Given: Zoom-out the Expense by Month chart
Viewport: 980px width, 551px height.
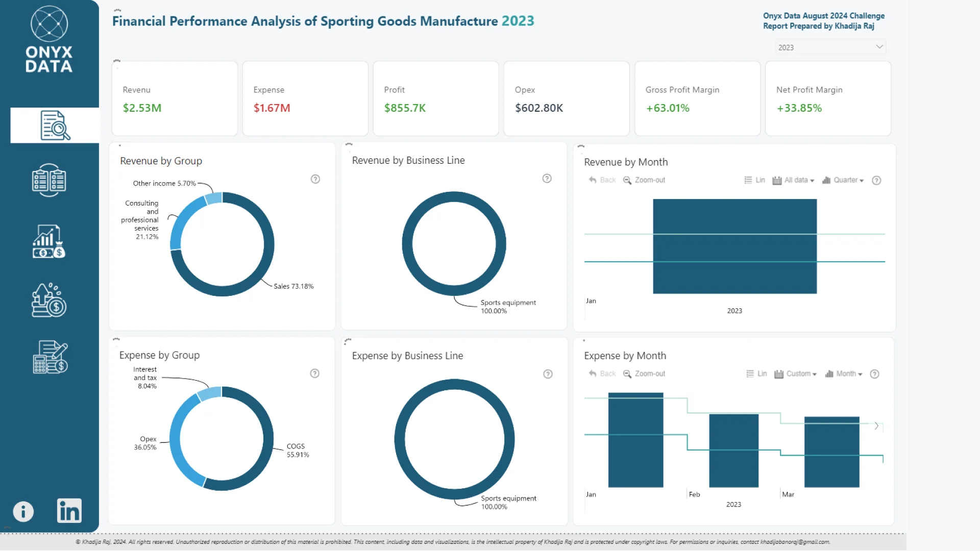Looking at the screenshot, I should click(x=644, y=373).
